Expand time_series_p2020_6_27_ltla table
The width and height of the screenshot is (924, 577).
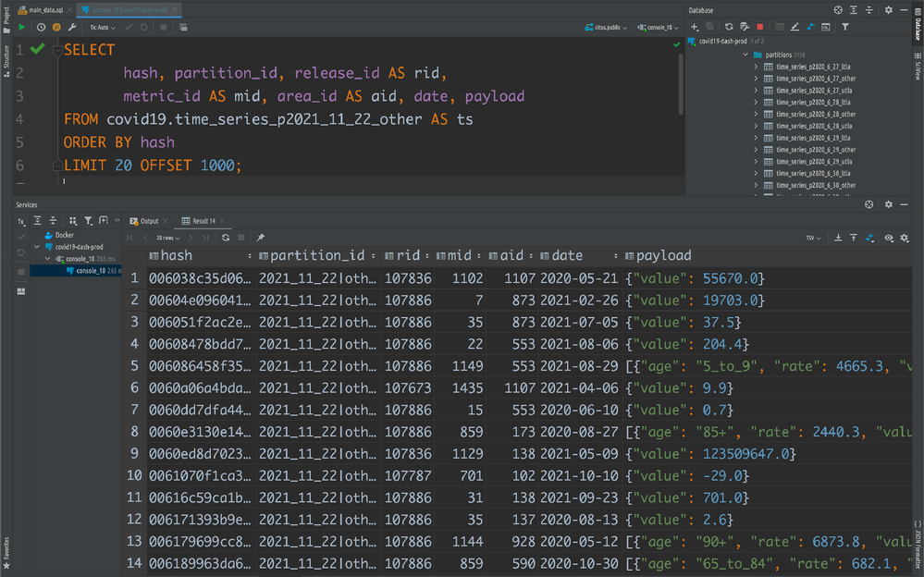point(756,67)
